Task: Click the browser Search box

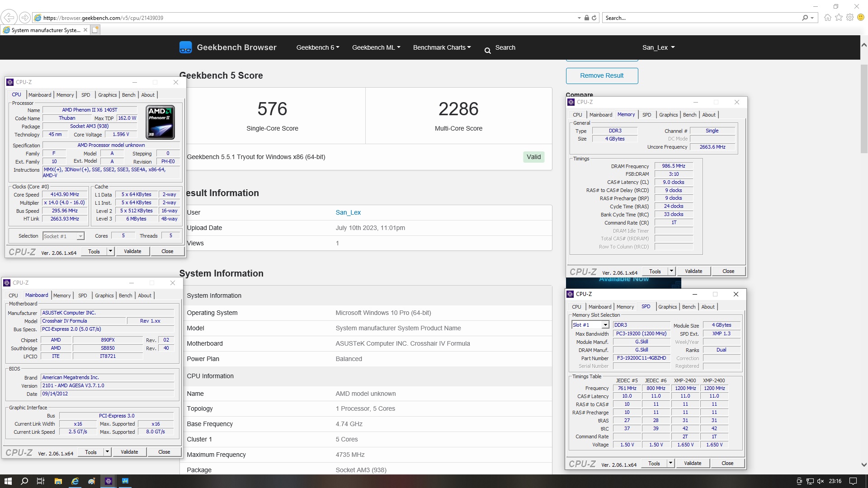Action: [702, 18]
